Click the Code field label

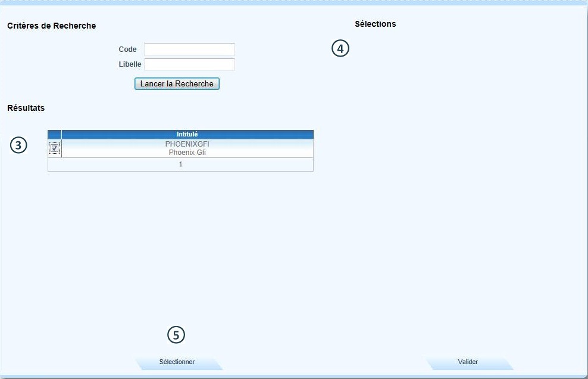[x=127, y=49]
